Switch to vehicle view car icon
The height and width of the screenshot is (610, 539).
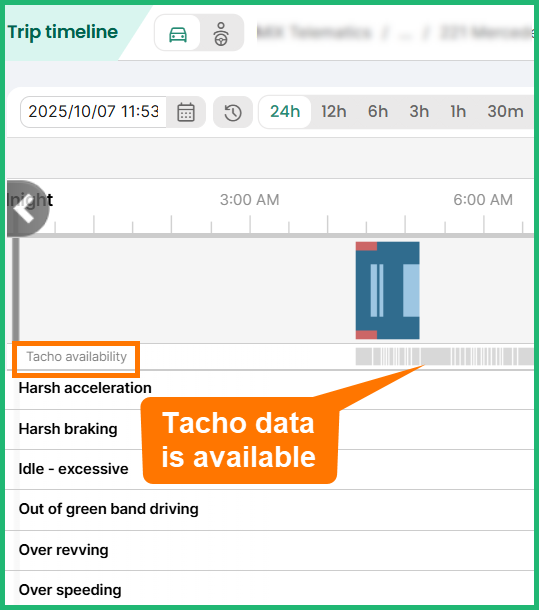177,33
